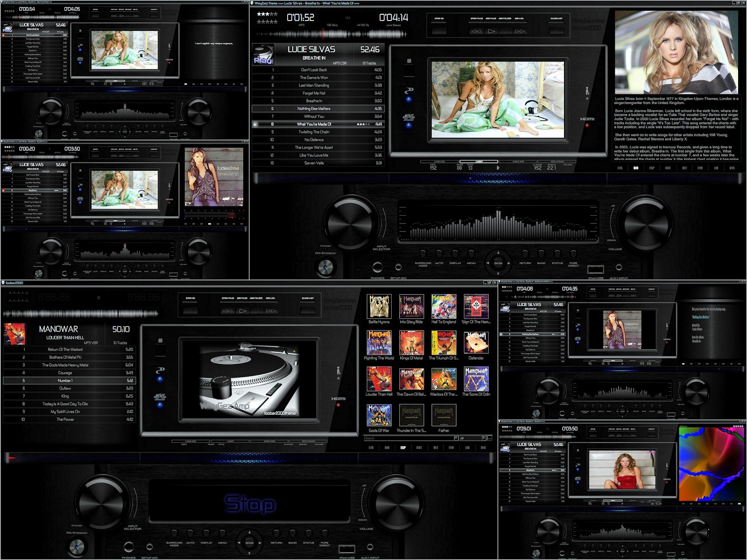Select track 'Don't Look Back' in main window
The height and width of the screenshot is (560, 747).
[x=318, y=70]
